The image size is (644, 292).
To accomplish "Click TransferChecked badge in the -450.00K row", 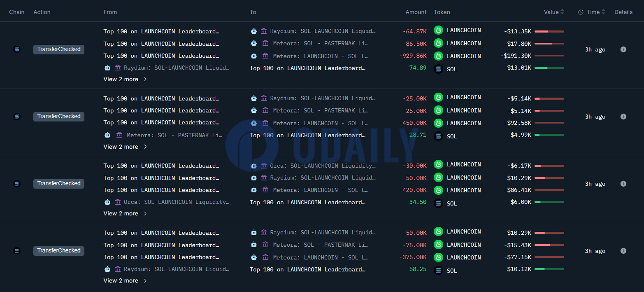I will 59,117.
